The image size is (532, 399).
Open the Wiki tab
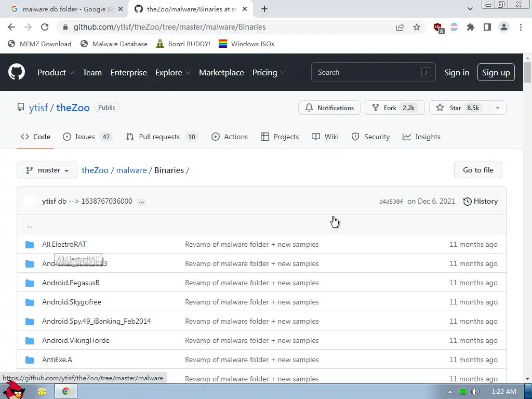pyautogui.click(x=325, y=137)
